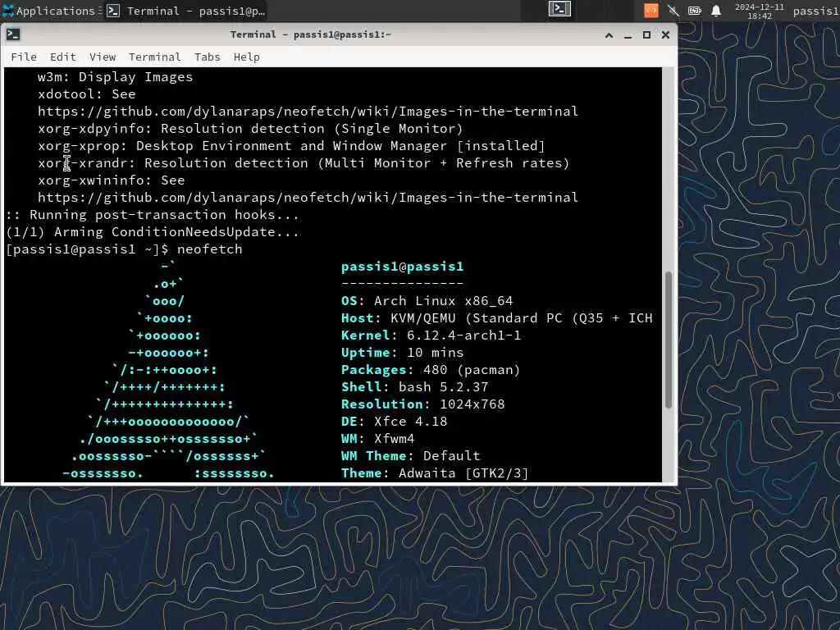Click the 'OS: Arch Linux x86_64' line
This screenshot has width=840, height=630.
point(427,301)
